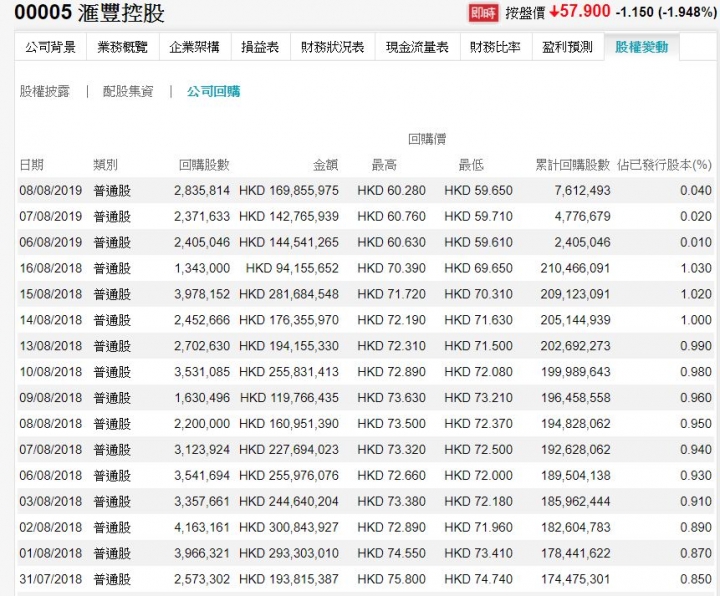Click the cumulative total 210,466,091
The height and width of the screenshot is (596, 720).
tap(575, 268)
